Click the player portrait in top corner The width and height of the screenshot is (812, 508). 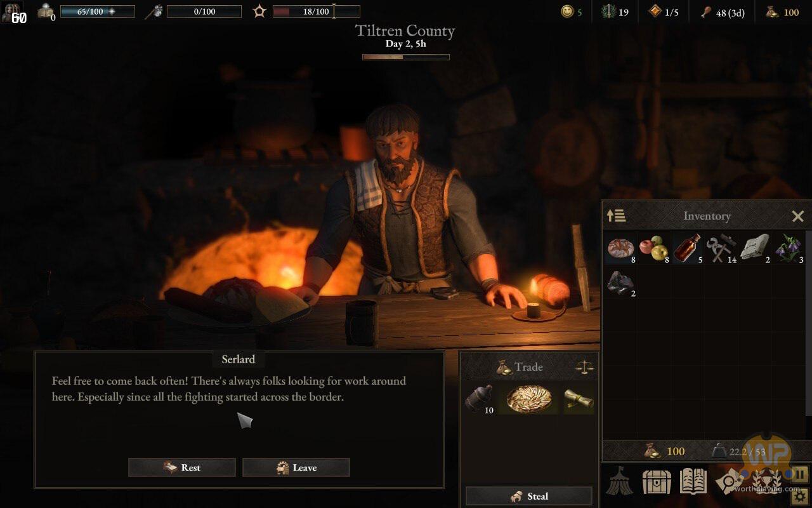12,13
